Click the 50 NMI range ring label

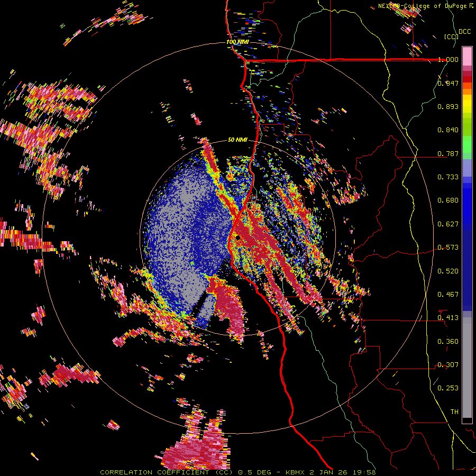pyautogui.click(x=237, y=140)
